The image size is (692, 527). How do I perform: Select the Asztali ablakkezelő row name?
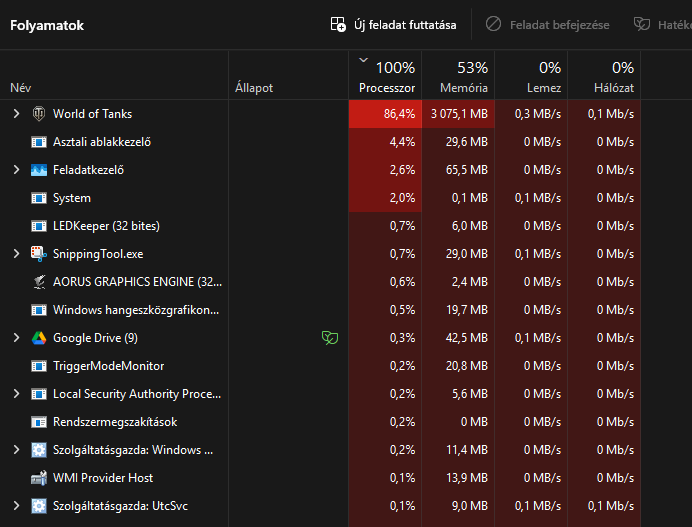point(102,142)
